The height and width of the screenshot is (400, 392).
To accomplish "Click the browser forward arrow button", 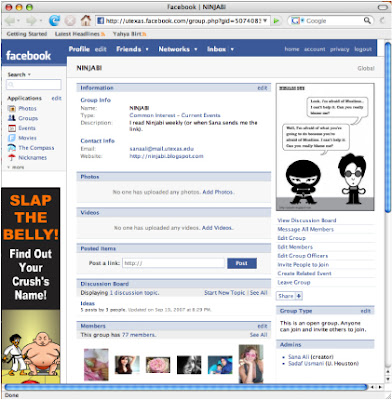I will point(31,21).
